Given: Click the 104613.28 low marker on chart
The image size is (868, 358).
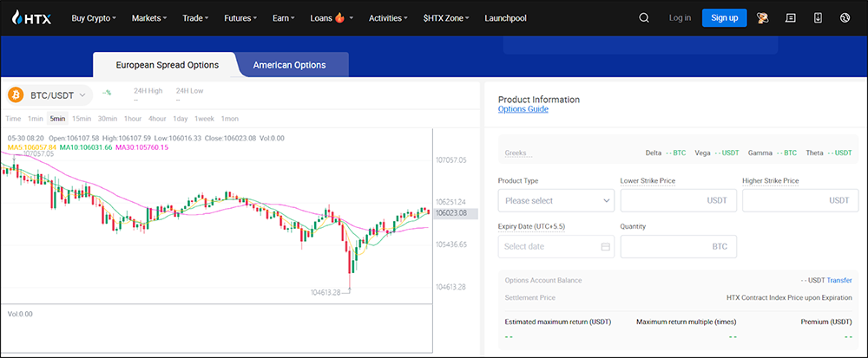Looking at the screenshot, I should 326,292.
